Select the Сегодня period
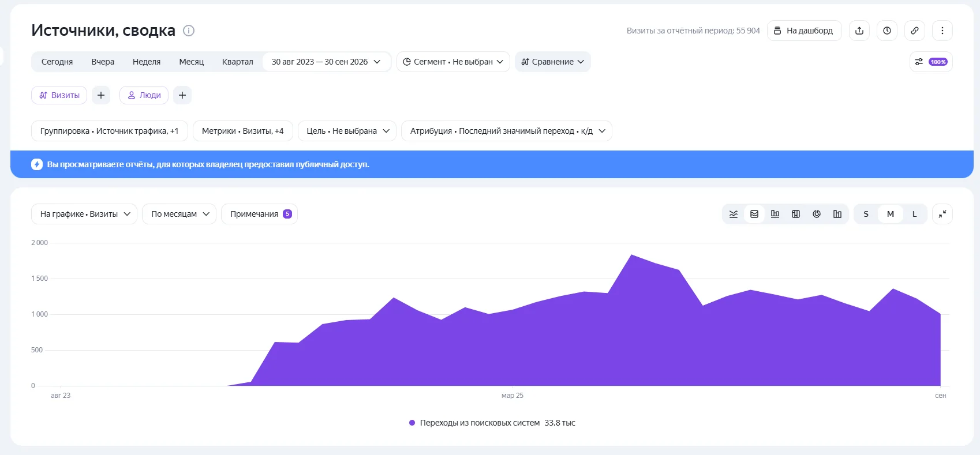This screenshot has height=455, width=980. [57, 62]
